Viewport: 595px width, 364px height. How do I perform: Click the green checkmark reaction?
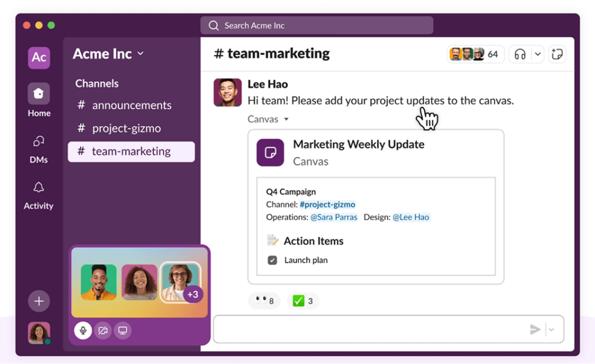[303, 301]
